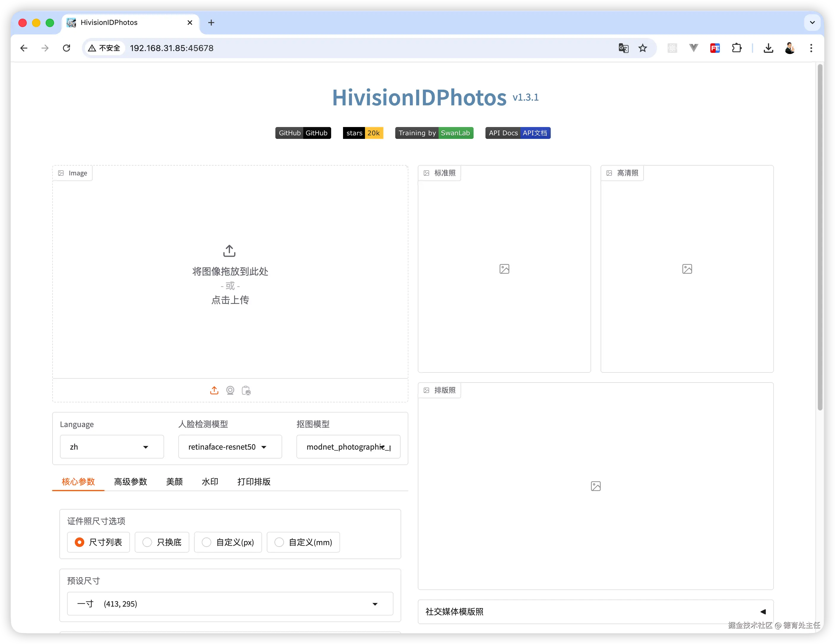Image resolution: width=835 pixels, height=644 pixels.
Task: Reload the page
Action: click(66, 48)
